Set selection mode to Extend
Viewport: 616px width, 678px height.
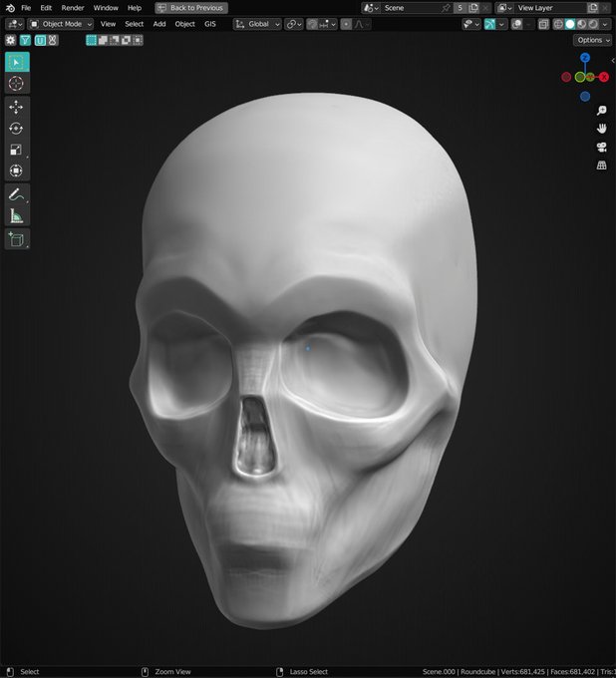click(103, 40)
